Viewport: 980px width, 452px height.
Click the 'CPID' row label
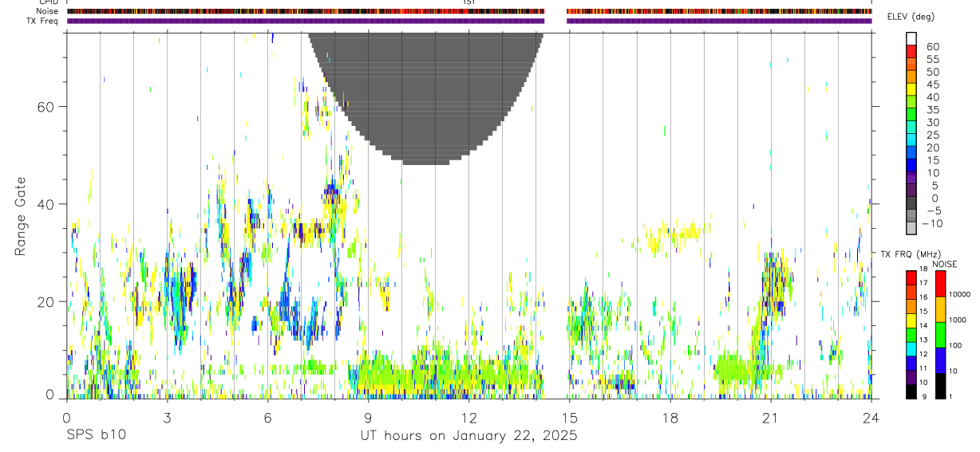click(x=48, y=2)
